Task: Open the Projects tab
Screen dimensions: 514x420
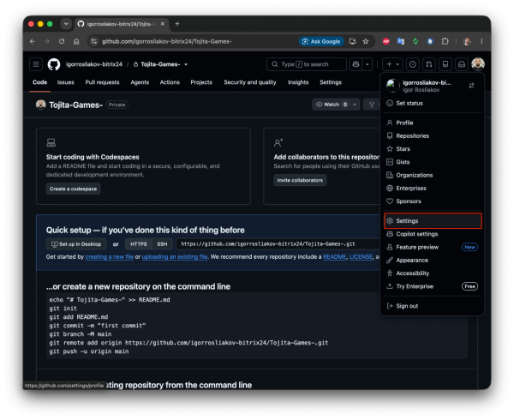Action: (x=201, y=82)
